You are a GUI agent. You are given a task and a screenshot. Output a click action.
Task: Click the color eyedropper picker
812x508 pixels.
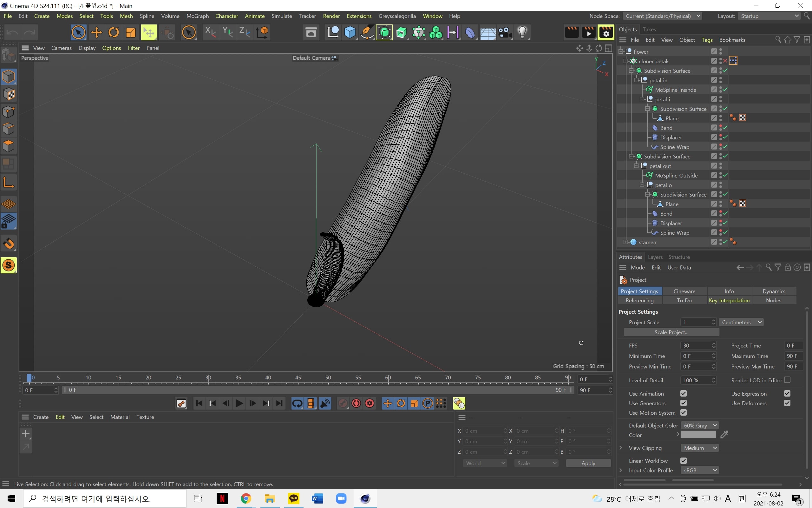tap(724, 435)
